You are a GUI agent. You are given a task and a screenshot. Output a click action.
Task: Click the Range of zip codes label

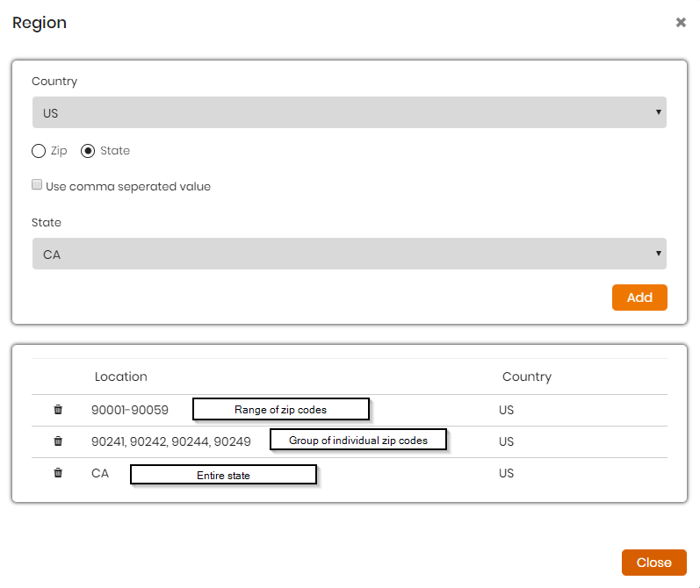(281, 409)
